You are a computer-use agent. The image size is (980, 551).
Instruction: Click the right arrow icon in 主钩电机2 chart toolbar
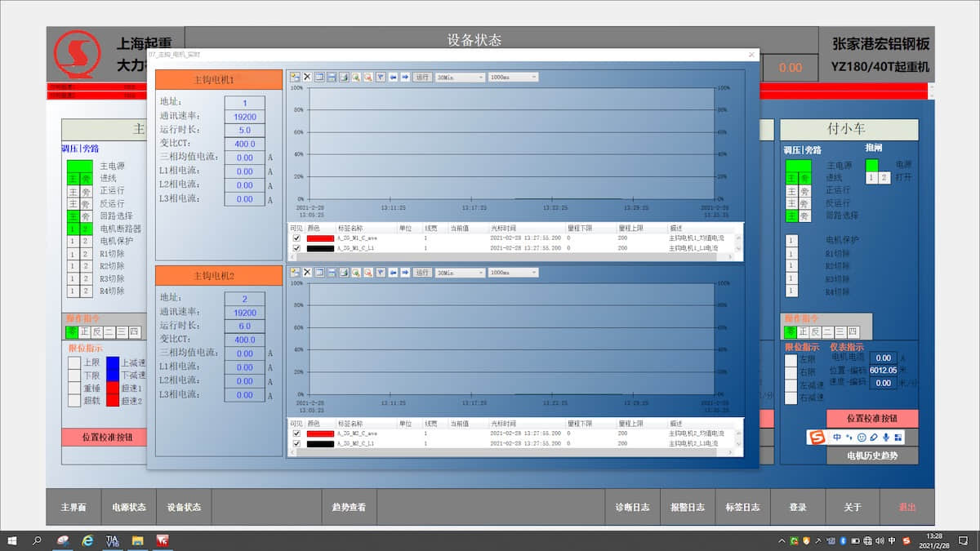tap(404, 273)
